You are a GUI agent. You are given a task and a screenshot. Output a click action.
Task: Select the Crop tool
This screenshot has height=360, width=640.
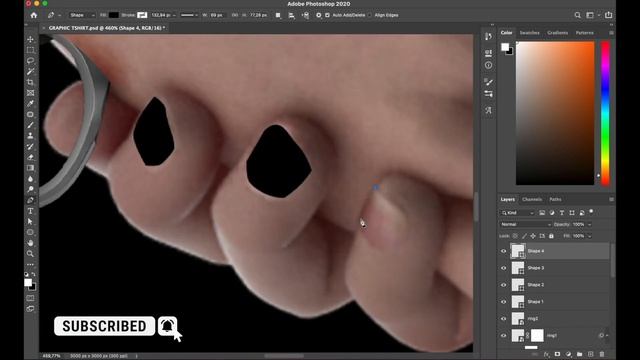[x=30, y=82]
